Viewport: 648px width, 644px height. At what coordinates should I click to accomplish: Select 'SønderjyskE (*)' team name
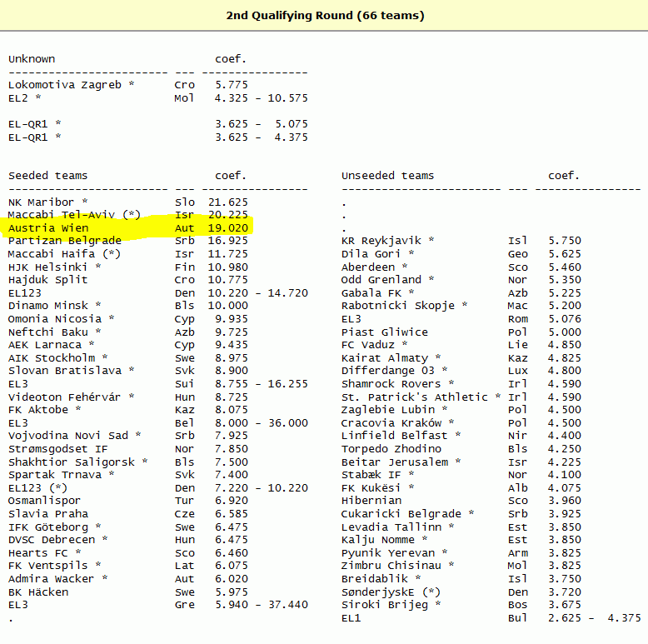pyautogui.click(x=391, y=592)
